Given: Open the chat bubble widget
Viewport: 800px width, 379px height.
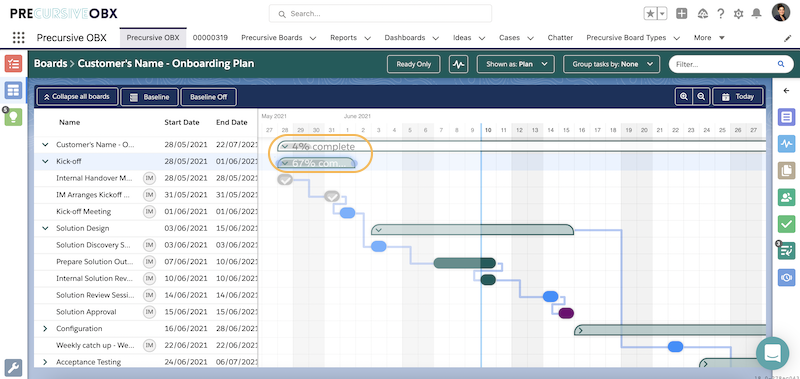Looking at the screenshot, I should tap(772, 353).
